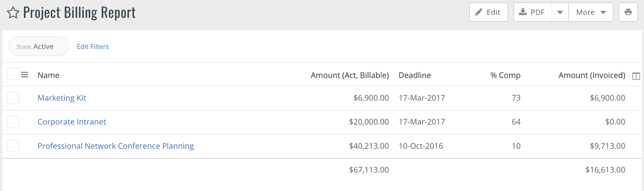644x191 pixels.
Task: Check the Corporate Intranet row checkbox
Action: tap(13, 122)
